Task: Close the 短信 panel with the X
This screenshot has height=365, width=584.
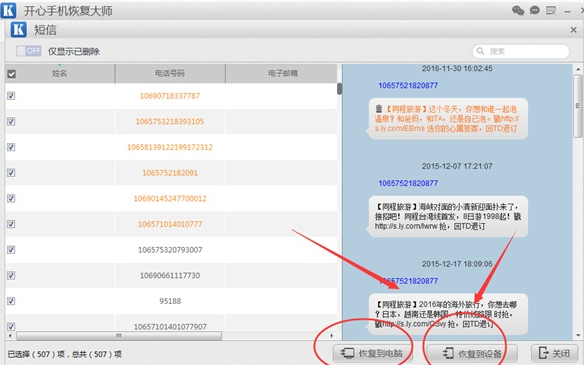Action: (x=574, y=30)
